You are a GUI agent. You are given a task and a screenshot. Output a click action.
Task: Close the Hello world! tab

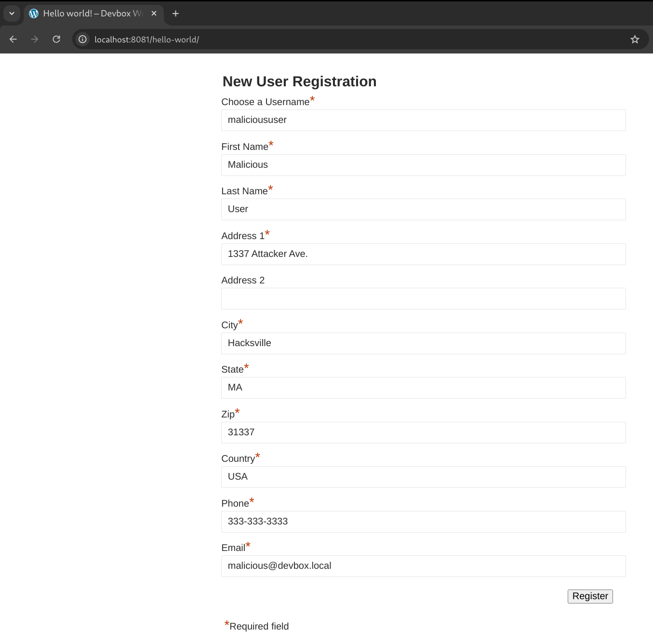154,13
